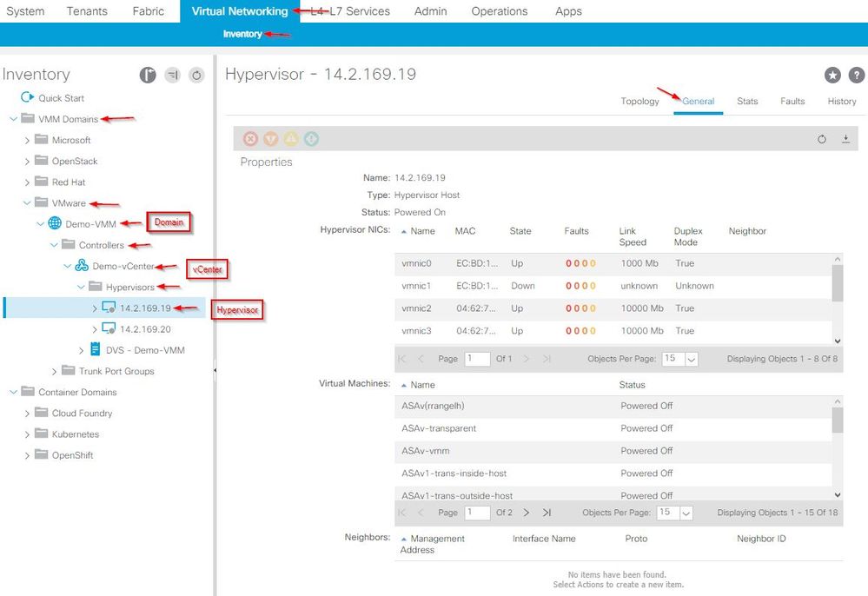Click the Demo-VMM globe icon
Viewport: 868px width, 596px height.
(x=55, y=223)
